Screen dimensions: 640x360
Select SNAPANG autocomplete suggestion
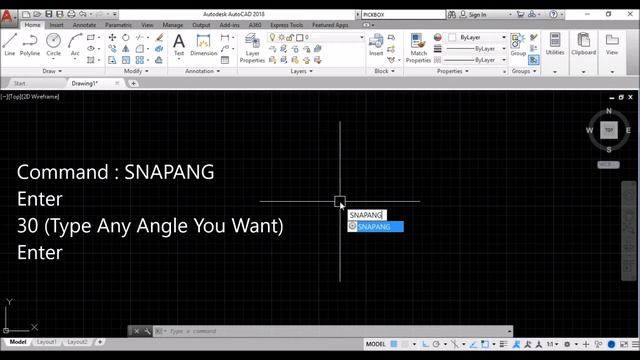376,227
